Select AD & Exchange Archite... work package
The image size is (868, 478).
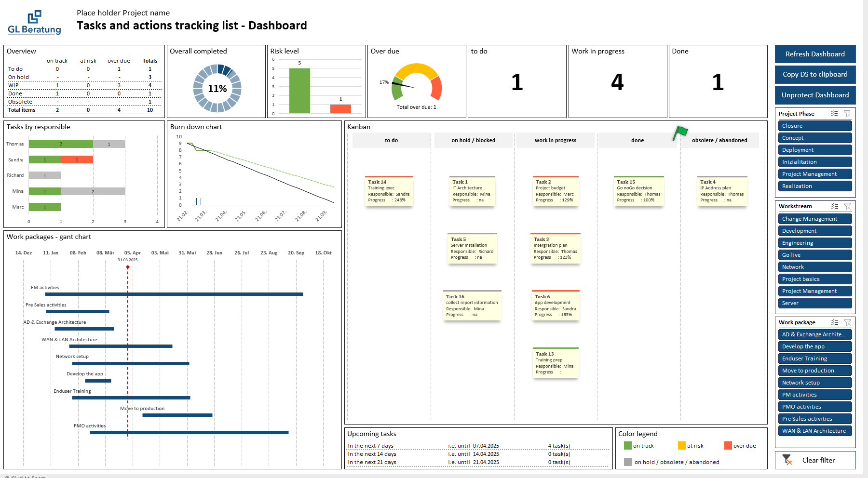click(x=815, y=334)
